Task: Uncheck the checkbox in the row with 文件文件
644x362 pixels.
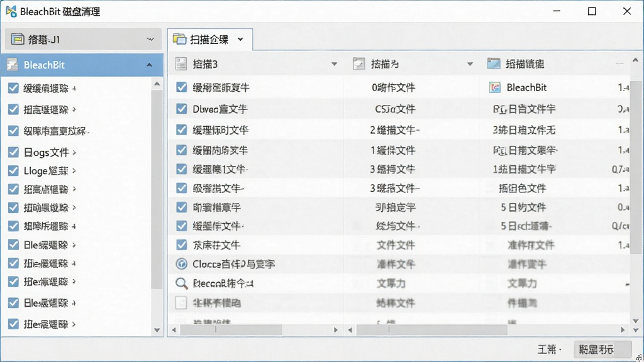Action: (182, 244)
